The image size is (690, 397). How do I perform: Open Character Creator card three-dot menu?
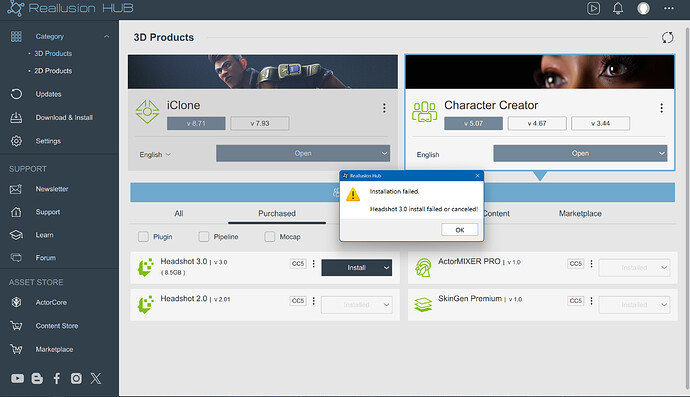[x=661, y=108]
